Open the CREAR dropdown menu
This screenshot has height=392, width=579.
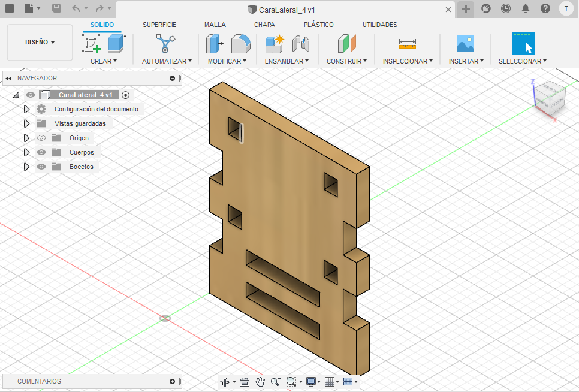pos(104,61)
